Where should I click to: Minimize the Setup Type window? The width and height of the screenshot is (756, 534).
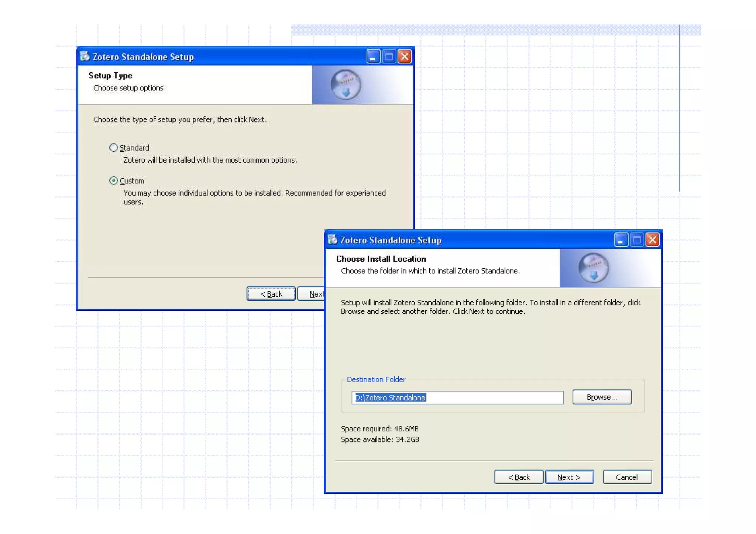(373, 56)
